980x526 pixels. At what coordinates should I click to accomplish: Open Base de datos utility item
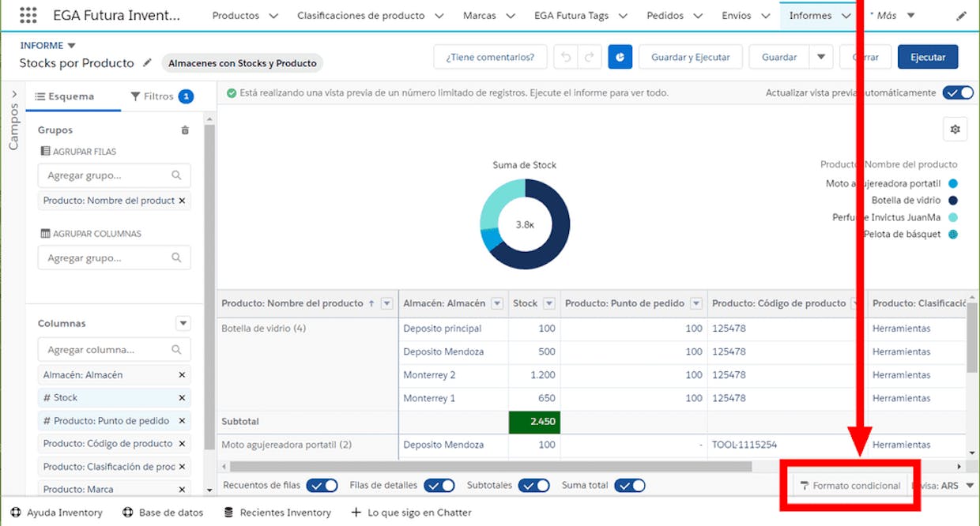pyautogui.click(x=163, y=513)
